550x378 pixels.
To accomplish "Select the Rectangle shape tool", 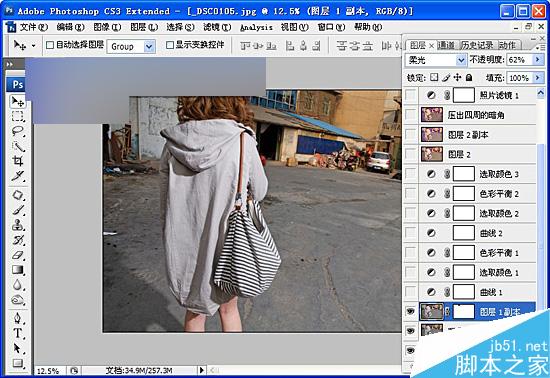I will (x=18, y=363).
